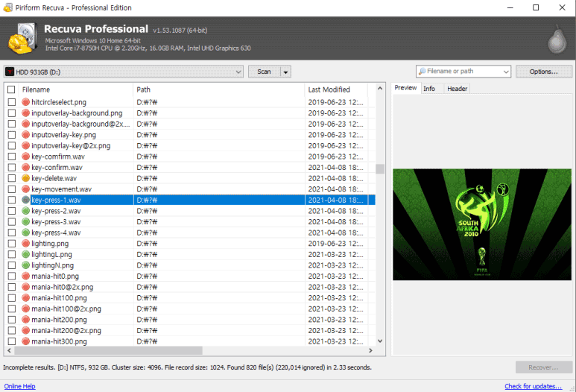Screen dimensions: 576x392
Task: Click the red status dot beside hitcircleselect.png
Action: click(26, 102)
